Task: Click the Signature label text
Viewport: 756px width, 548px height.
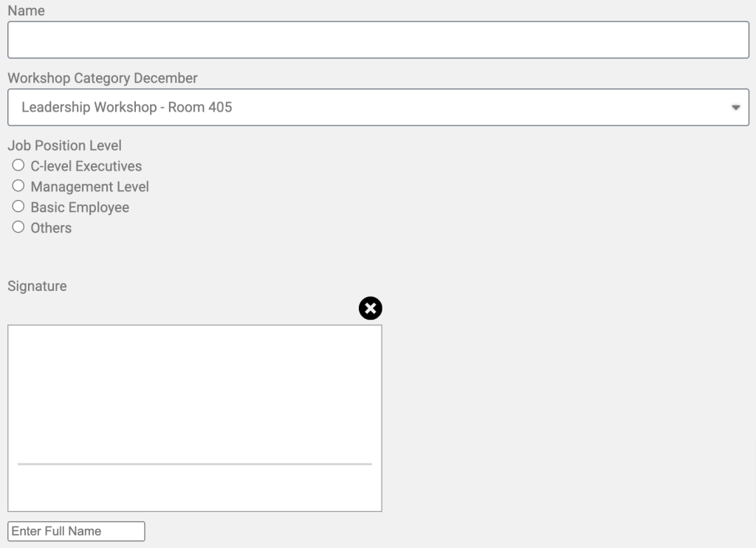Action: [37, 286]
